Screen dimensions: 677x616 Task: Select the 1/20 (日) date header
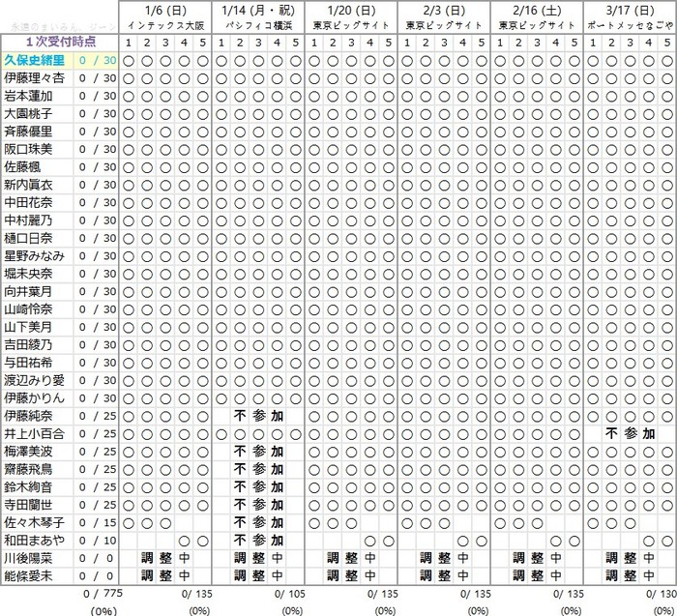click(x=351, y=11)
